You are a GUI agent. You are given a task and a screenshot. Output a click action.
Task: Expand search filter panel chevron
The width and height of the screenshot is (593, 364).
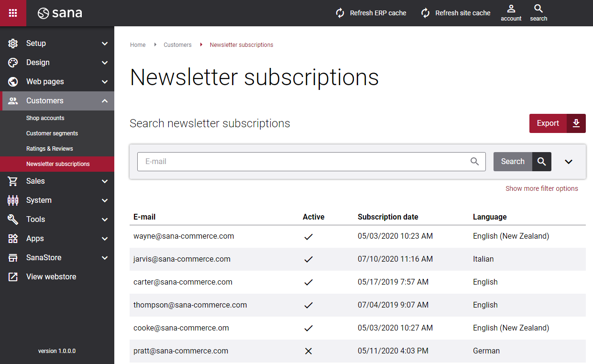[569, 162]
